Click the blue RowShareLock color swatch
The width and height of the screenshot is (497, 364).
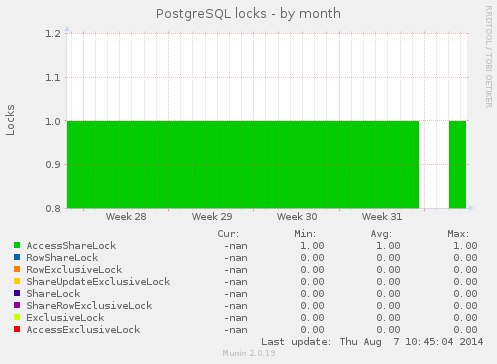point(17,257)
